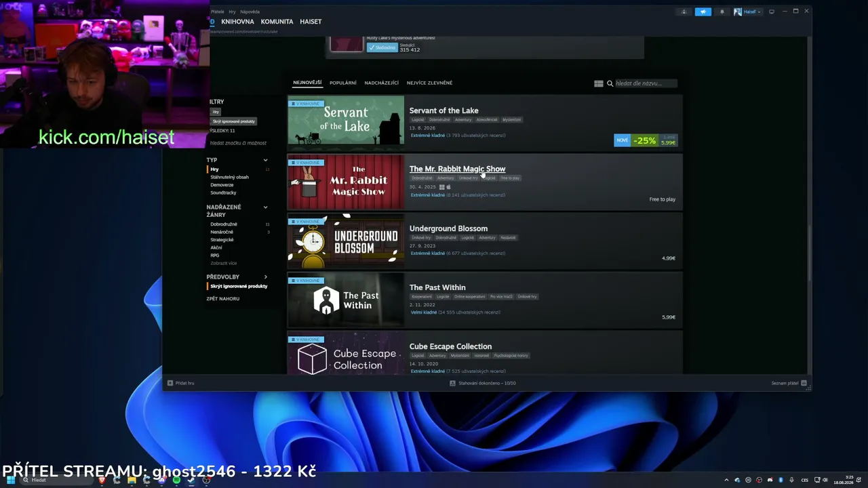Click the Free to play price label
The width and height of the screenshot is (868, 488).
point(662,199)
